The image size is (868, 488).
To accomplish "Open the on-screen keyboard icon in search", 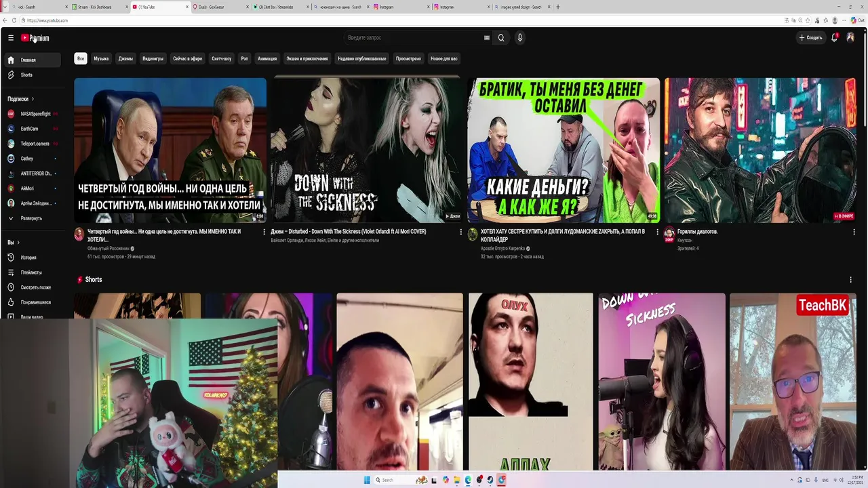I will [x=486, y=38].
